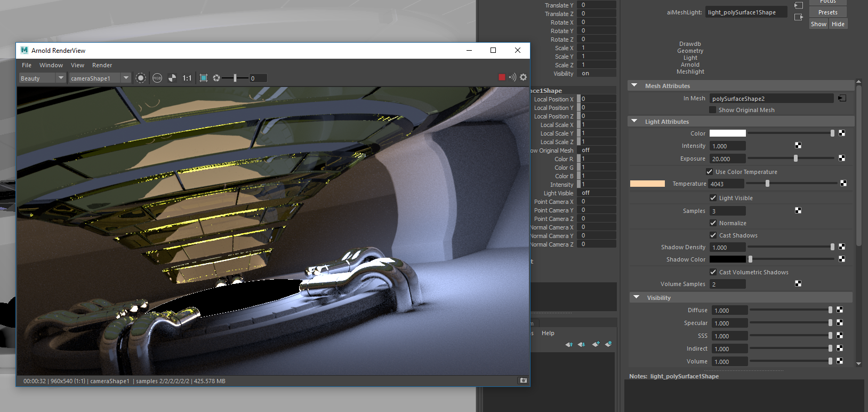Click the map button beside Exposure
The width and height of the screenshot is (868, 412).
(x=842, y=158)
